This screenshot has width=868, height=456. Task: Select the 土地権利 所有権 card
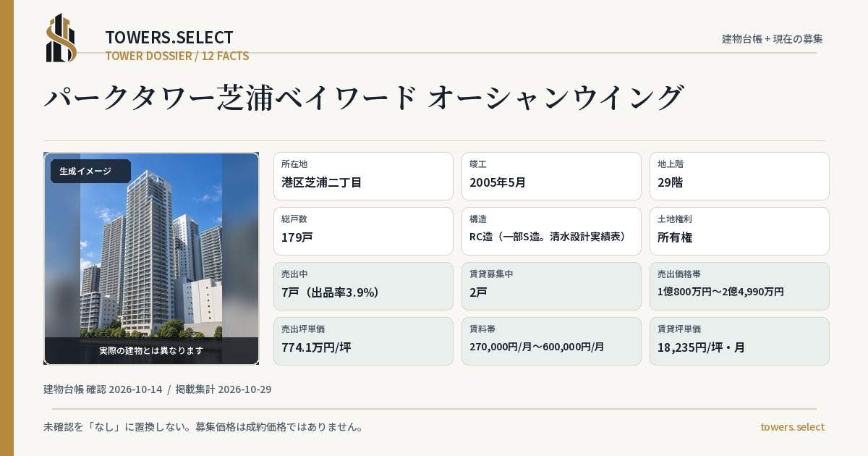pos(739,231)
